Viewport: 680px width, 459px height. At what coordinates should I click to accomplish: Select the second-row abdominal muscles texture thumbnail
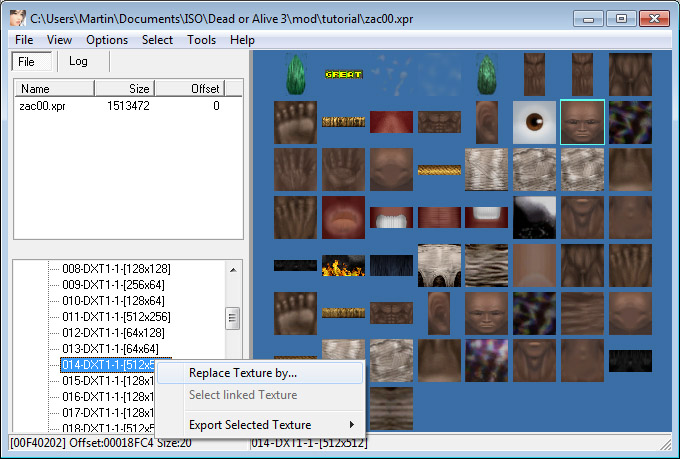439,122
